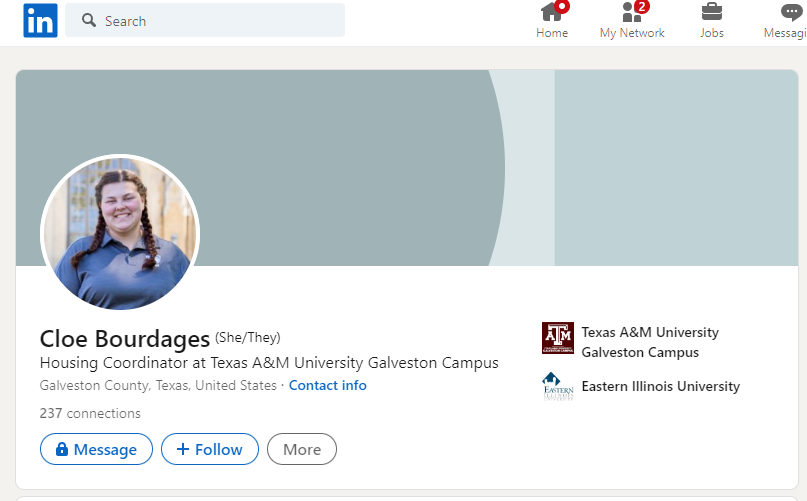The height and width of the screenshot is (501, 807).
Task: Click the lock icon on the Message button
Action: [62, 450]
